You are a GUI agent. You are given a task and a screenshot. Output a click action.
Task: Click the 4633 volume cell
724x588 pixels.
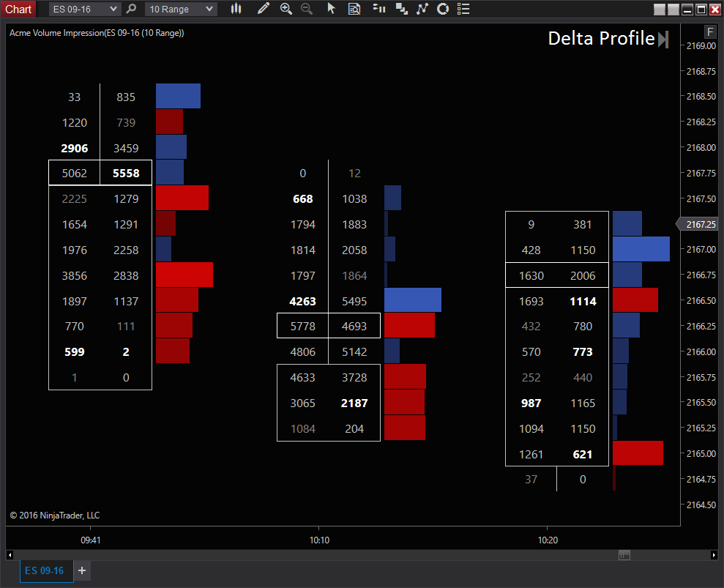pos(303,378)
